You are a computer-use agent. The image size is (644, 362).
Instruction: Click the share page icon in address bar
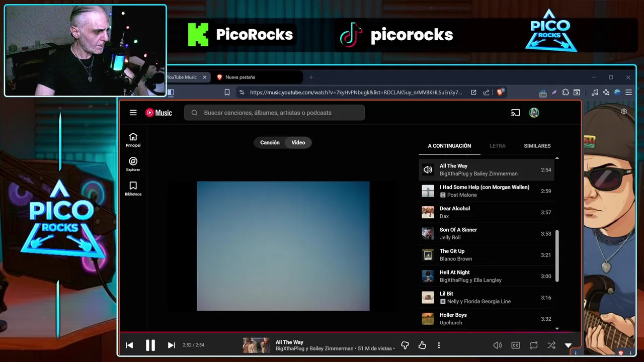coord(486,93)
